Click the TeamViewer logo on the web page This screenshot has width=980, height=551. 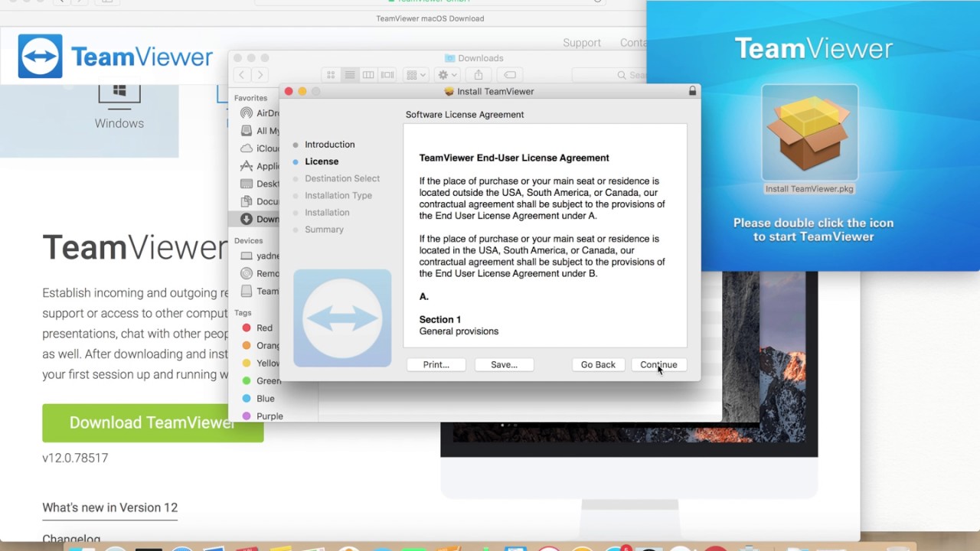[115, 56]
